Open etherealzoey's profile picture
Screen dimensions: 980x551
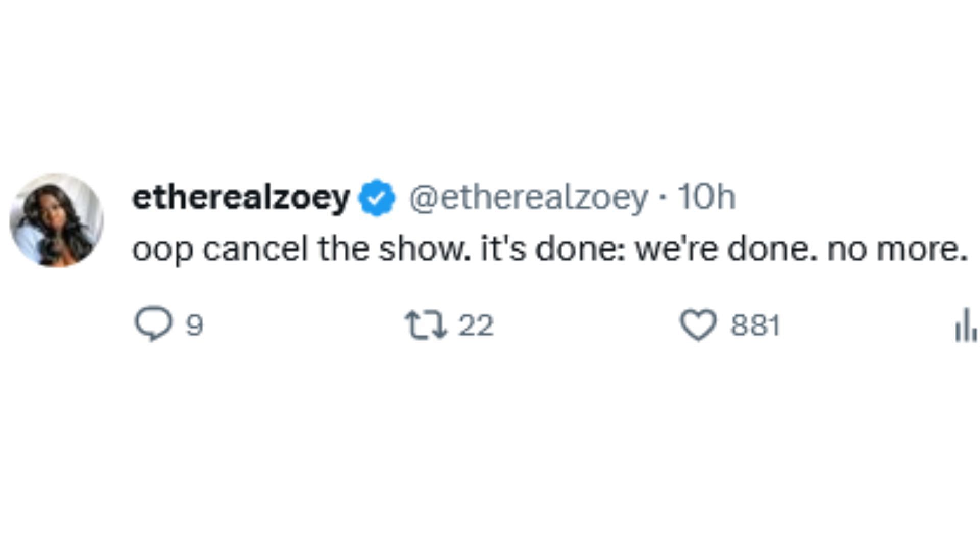click(57, 220)
